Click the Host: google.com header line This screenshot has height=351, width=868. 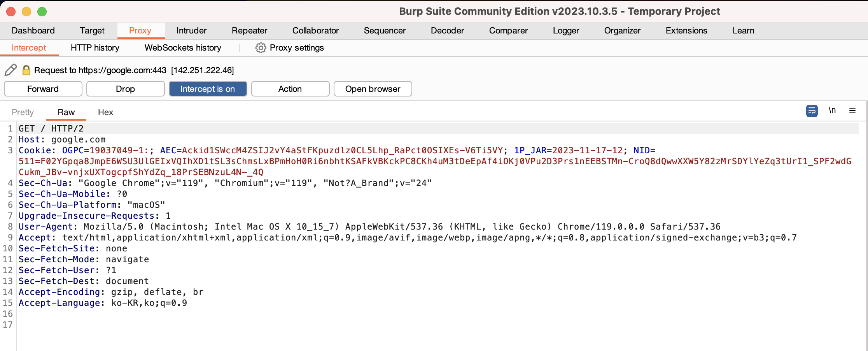[x=62, y=139]
